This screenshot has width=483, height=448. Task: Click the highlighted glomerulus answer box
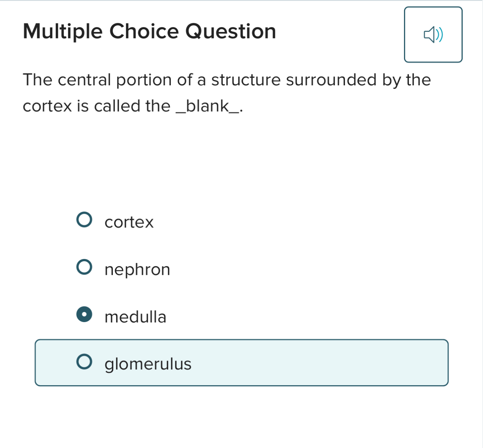(241, 362)
